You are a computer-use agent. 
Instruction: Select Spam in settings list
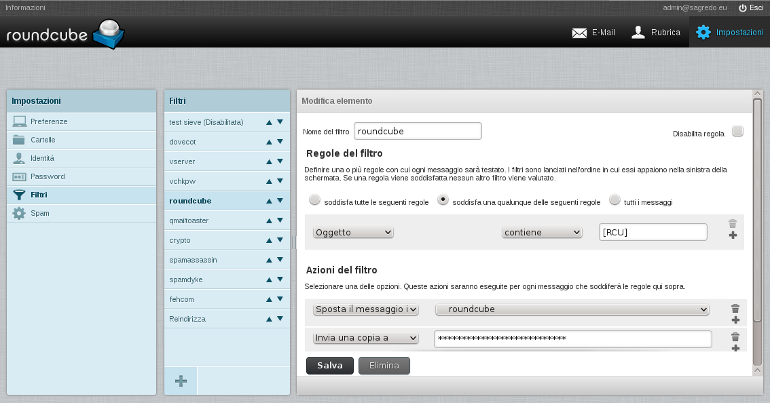[x=82, y=213]
